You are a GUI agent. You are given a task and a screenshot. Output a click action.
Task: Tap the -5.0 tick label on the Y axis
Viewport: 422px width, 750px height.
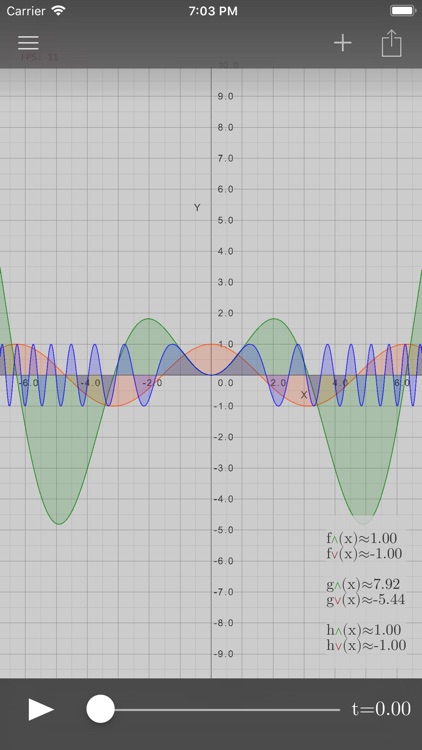point(223,530)
